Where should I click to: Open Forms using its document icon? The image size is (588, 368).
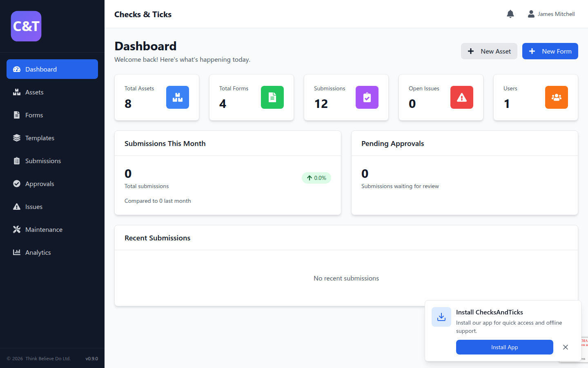tap(17, 115)
